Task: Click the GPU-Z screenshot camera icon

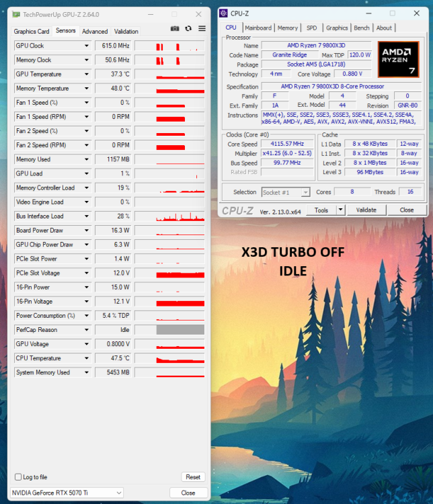Action: tap(175, 28)
